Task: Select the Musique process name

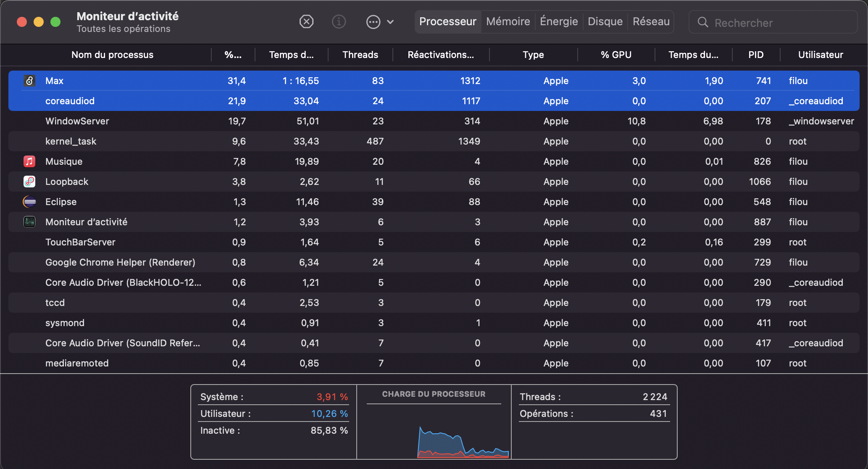Action: 64,161
